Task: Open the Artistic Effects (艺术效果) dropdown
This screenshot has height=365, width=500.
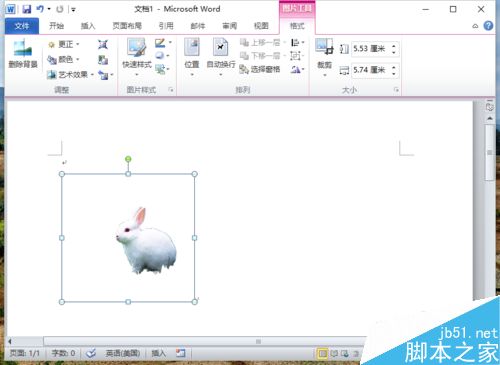Action: pos(70,74)
